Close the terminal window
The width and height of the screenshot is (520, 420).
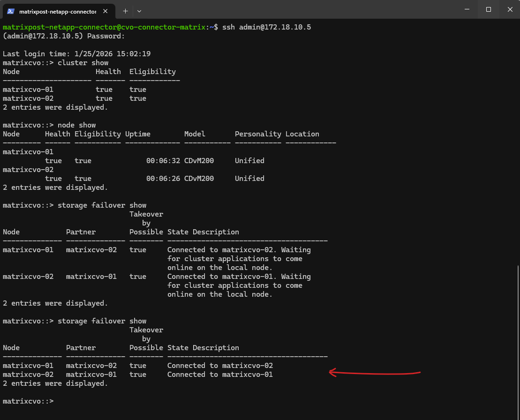pos(510,9)
